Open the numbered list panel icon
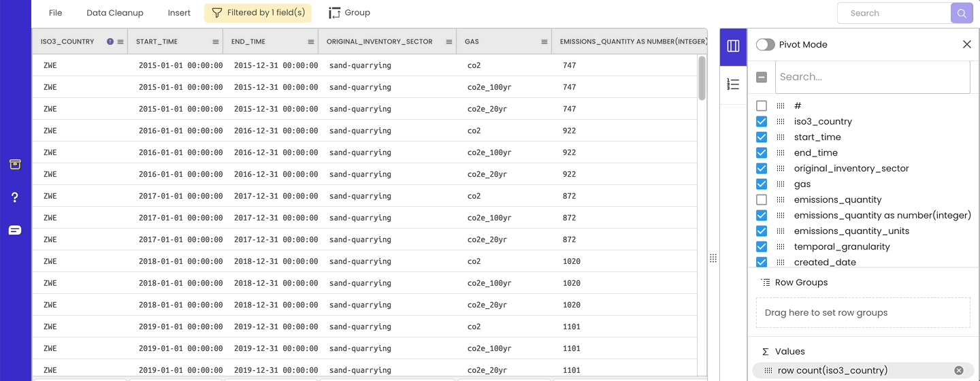The image size is (980, 381). click(733, 84)
